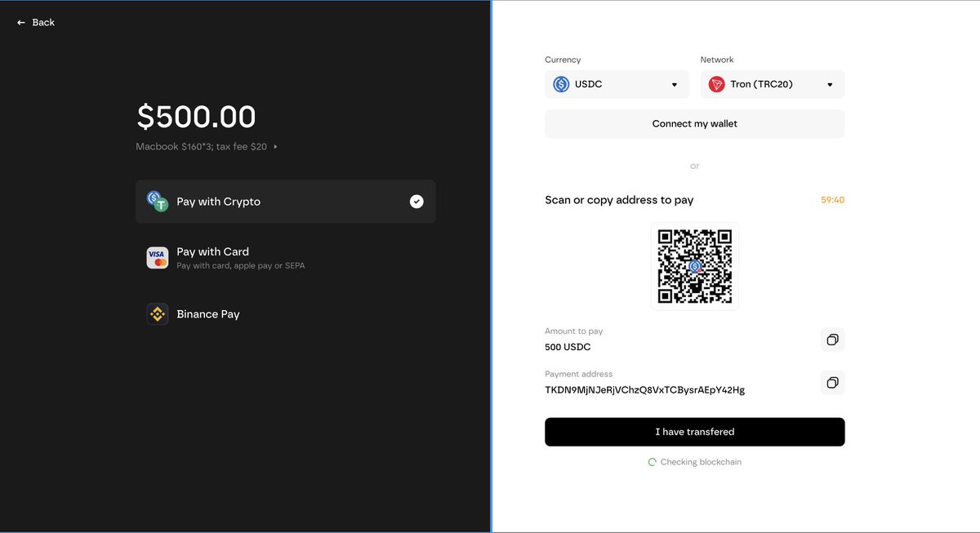Click the checkmark on Pay with Crypto
The width and height of the screenshot is (980, 533).
416,202
